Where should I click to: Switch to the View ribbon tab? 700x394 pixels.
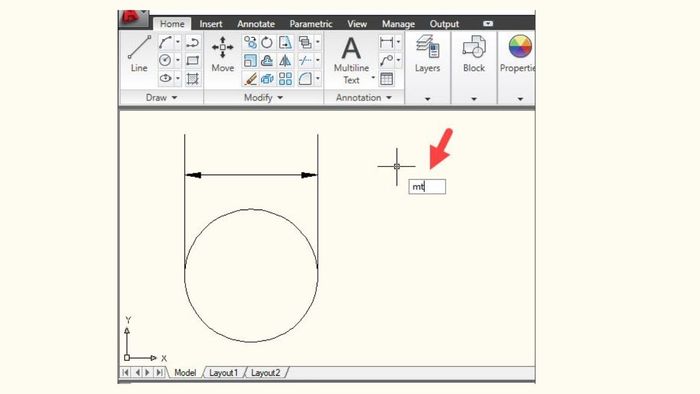tap(357, 24)
